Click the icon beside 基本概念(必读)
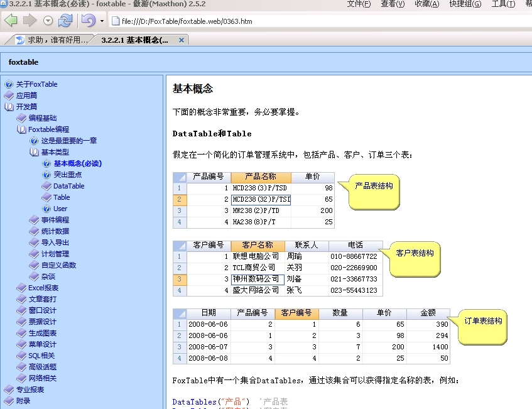Image resolution: width=532 pixels, height=409 pixels. pyautogui.click(x=46, y=163)
